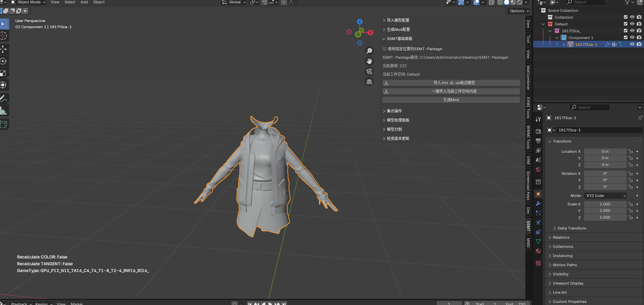Uncheck the Default collection checkbox
The height and width of the screenshot is (305, 644).
coord(626,24)
